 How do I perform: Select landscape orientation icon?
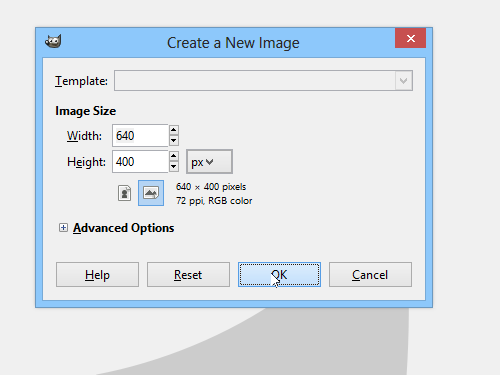151,193
